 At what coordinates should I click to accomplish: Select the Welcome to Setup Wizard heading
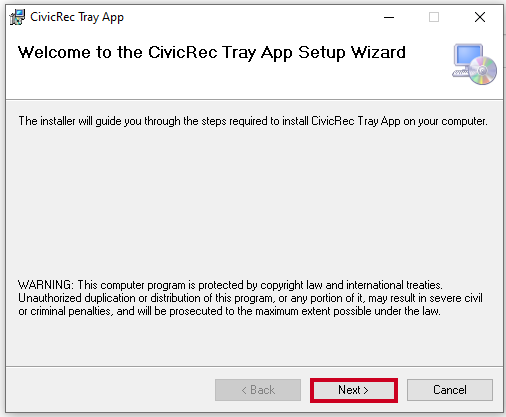click(212, 53)
